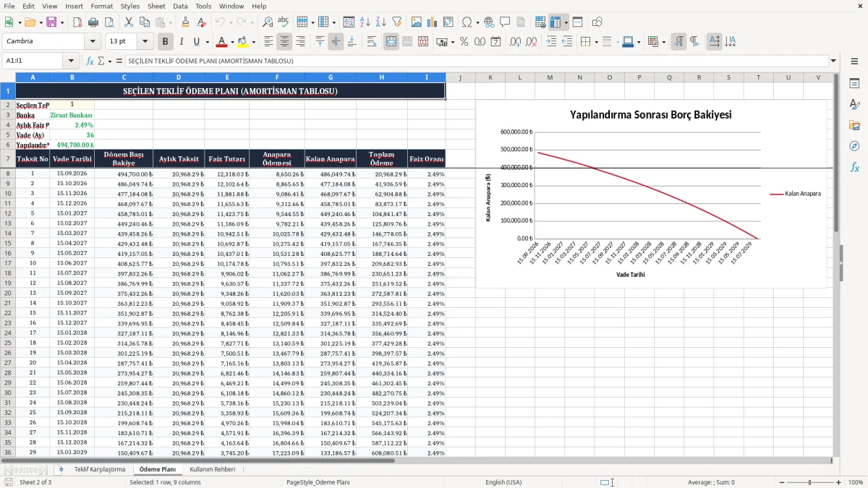This screenshot has width=868, height=488.
Task: Toggle Center Horizontally alignment
Action: (x=285, y=42)
